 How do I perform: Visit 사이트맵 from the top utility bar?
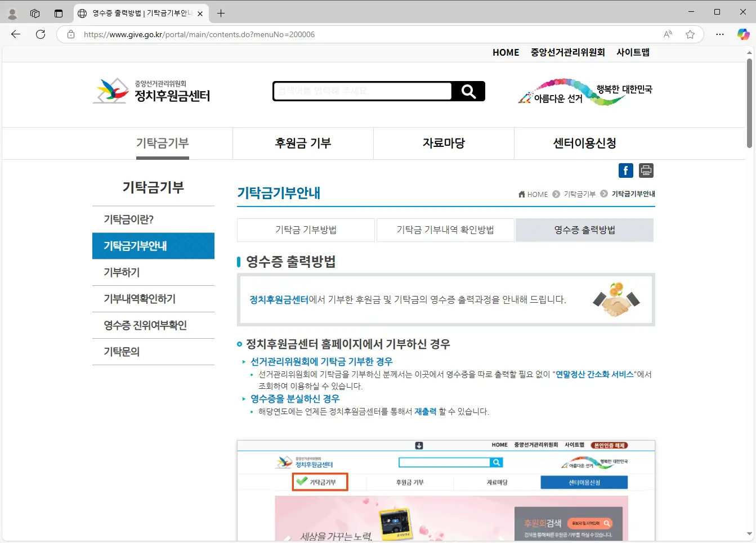click(633, 52)
